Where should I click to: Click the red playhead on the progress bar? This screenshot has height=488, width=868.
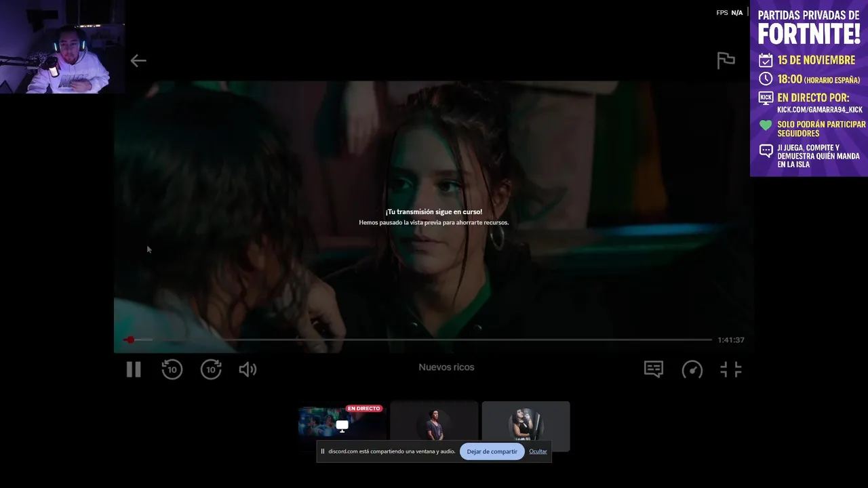click(x=130, y=340)
